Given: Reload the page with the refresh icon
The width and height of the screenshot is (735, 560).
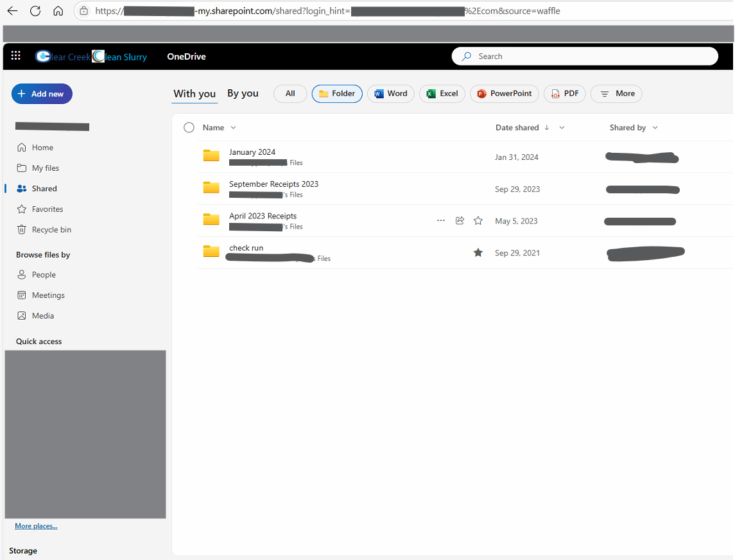Looking at the screenshot, I should [35, 11].
